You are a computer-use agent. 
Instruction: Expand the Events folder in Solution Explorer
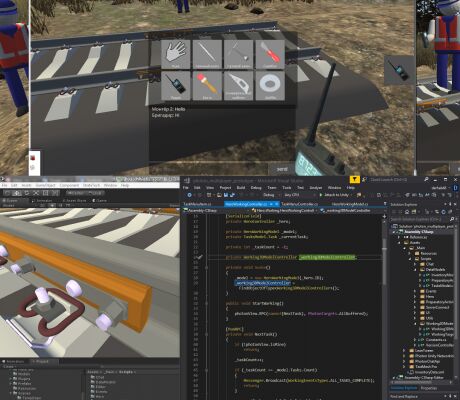tap(415, 291)
